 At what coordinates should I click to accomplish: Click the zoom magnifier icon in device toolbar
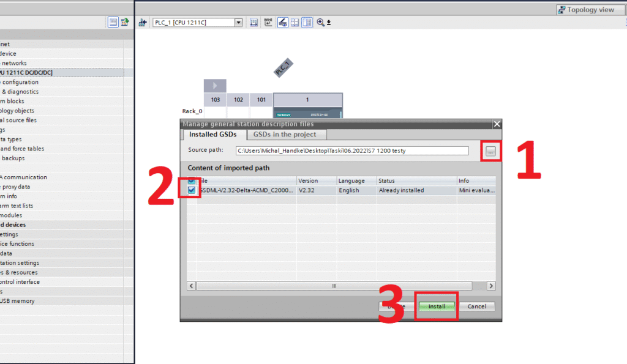point(320,23)
